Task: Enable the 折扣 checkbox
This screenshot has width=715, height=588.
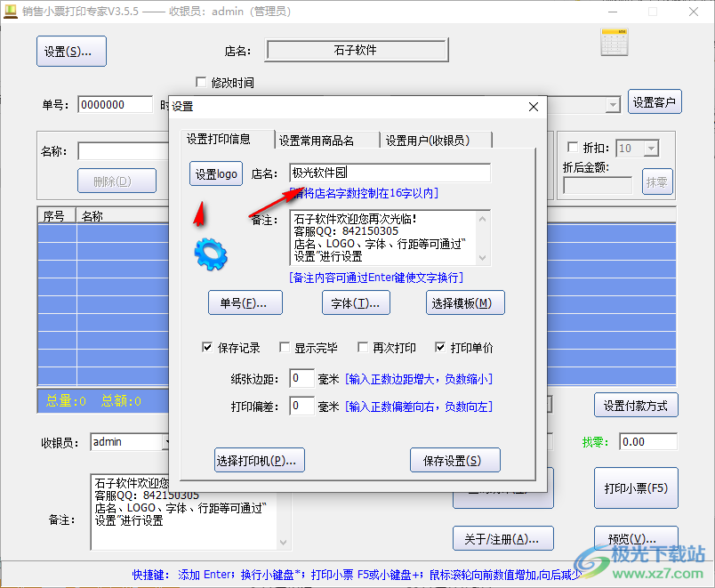Action: click(573, 148)
